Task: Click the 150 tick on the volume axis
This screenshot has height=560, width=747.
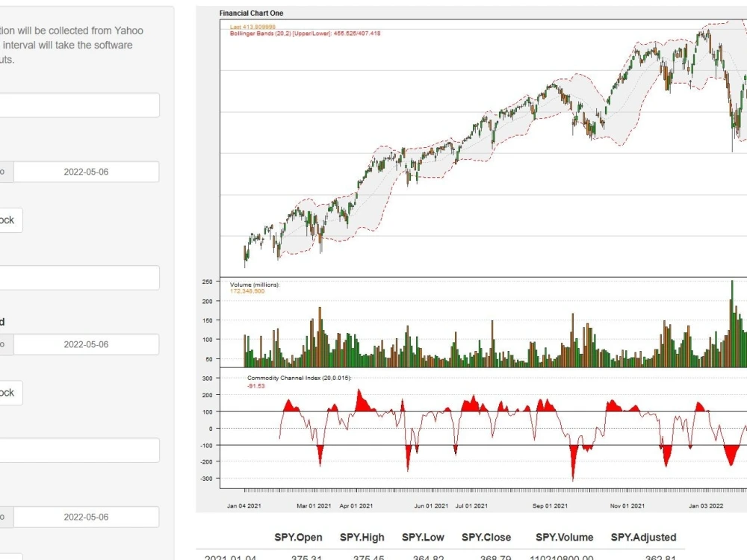Action: [x=207, y=320]
